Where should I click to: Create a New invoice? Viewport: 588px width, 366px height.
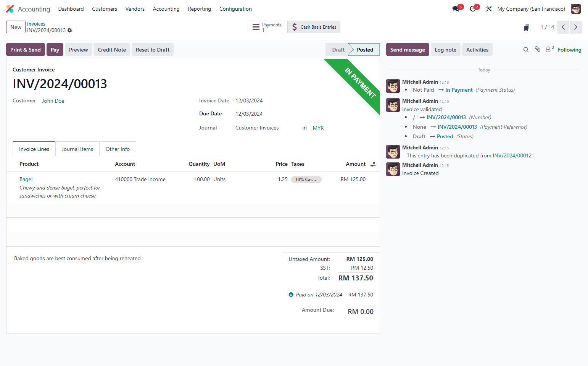click(16, 27)
